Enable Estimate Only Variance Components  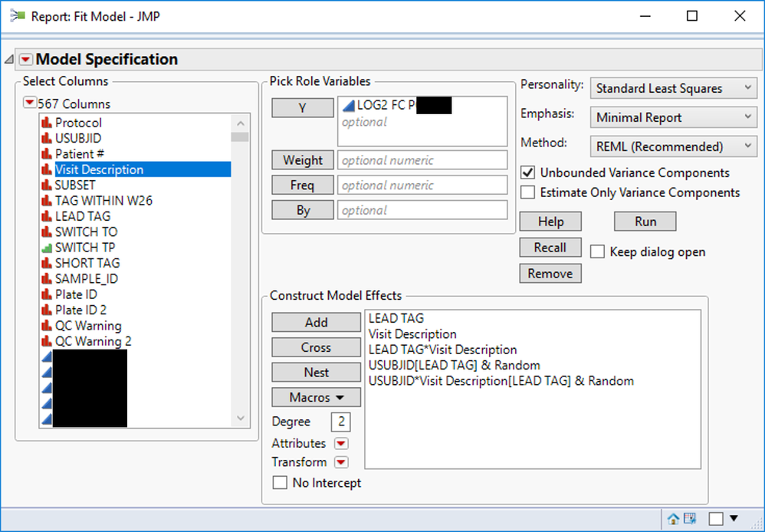527,192
